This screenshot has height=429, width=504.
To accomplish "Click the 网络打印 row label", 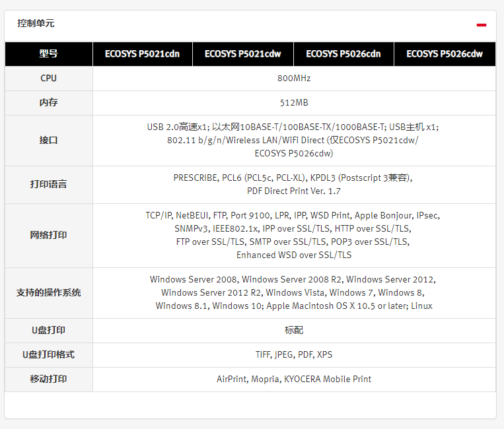I will [48, 235].
